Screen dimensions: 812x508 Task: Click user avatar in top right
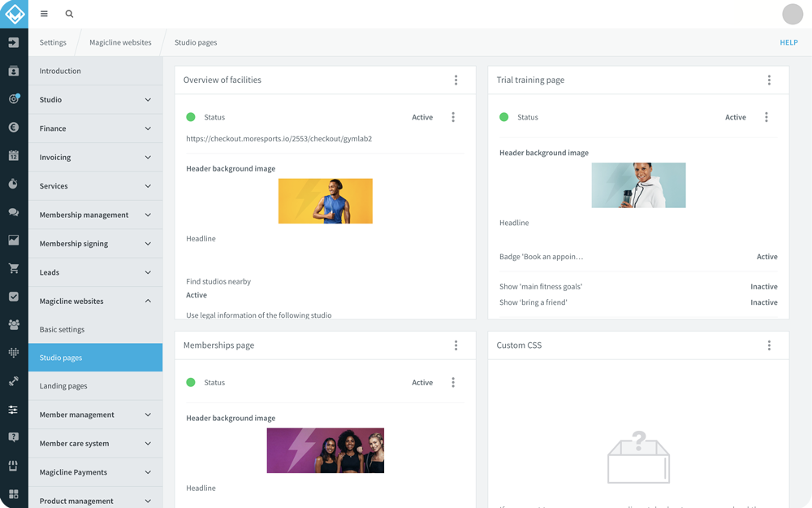click(792, 14)
